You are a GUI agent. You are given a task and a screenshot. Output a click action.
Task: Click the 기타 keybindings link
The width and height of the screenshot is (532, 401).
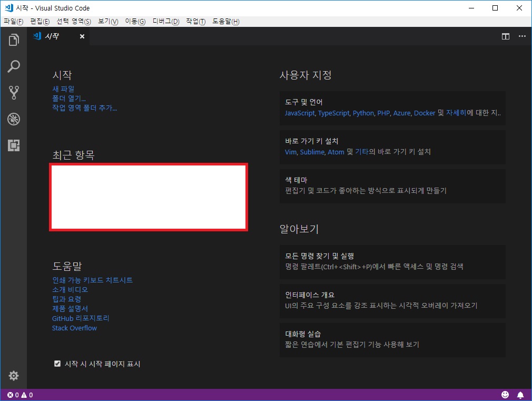click(362, 152)
